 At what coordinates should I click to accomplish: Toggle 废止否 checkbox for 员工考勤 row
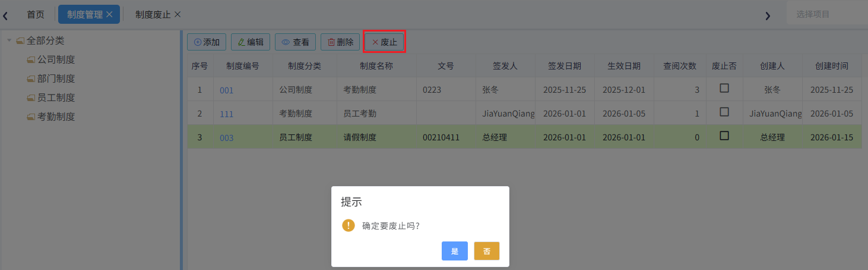724,112
